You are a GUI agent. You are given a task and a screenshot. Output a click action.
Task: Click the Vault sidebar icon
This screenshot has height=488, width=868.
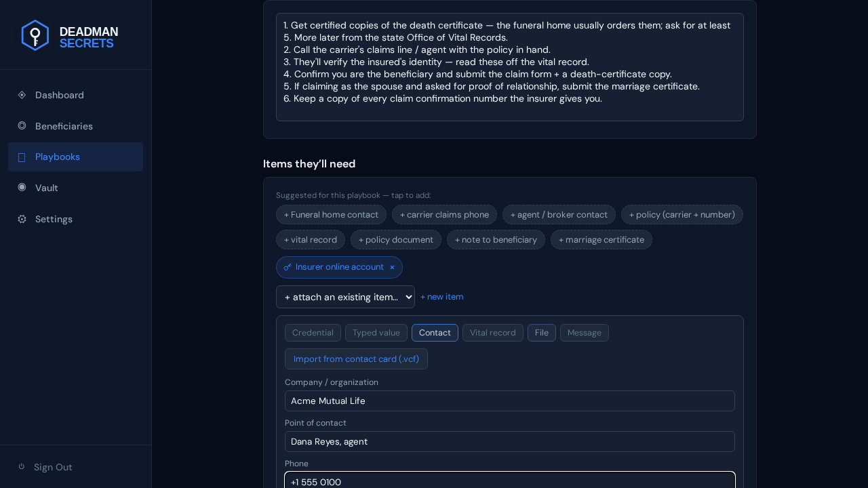click(22, 187)
